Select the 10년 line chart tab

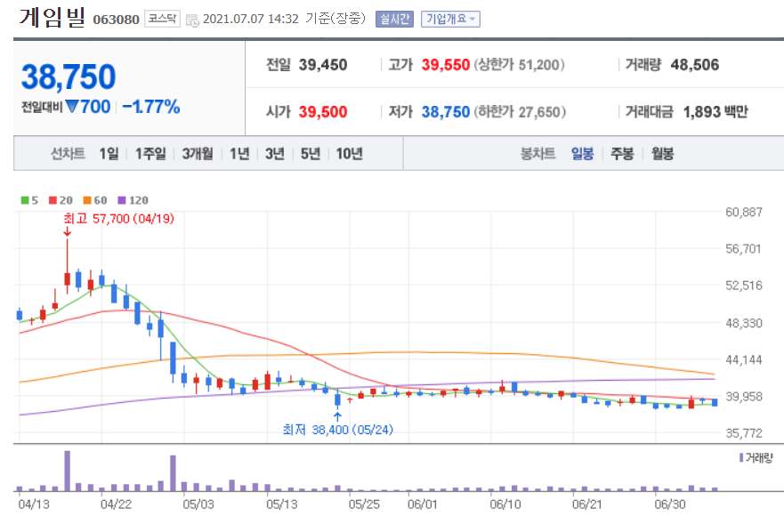coord(349,154)
